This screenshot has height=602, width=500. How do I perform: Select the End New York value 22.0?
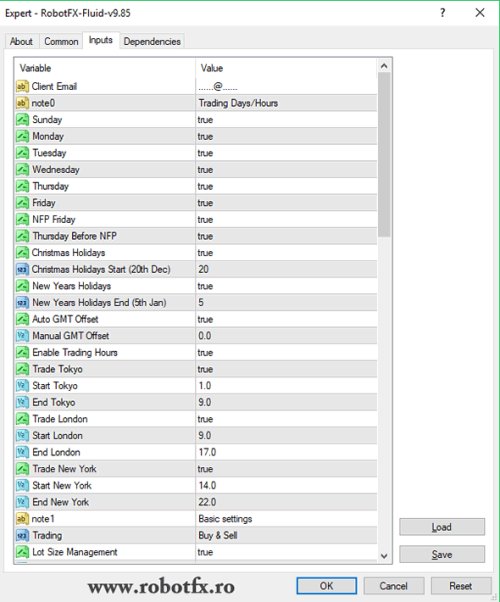coord(286,502)
